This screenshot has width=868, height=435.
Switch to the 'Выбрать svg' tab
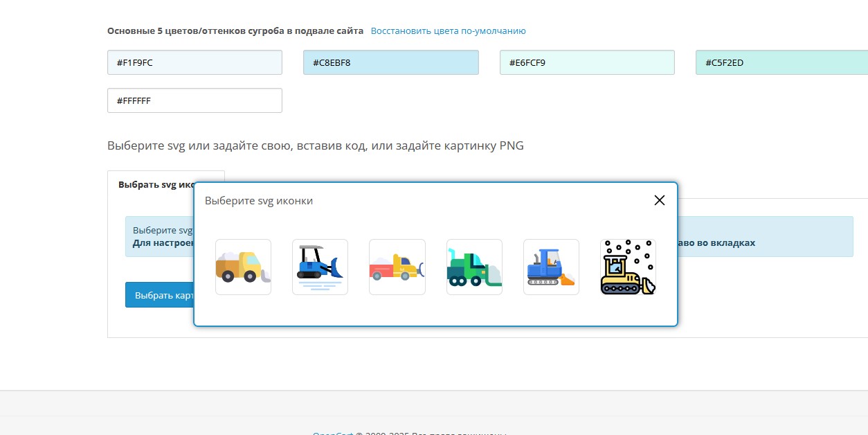[156, 185]
